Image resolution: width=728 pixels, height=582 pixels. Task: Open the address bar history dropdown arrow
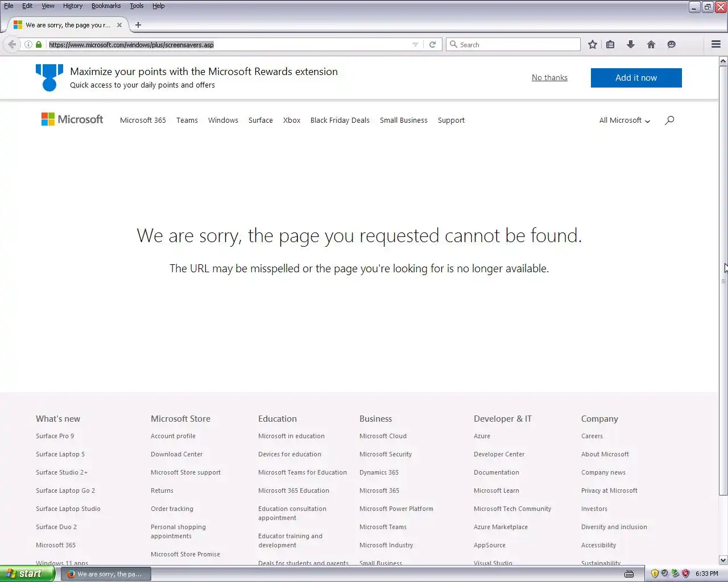pyautogui.click(x=415, y=44)
